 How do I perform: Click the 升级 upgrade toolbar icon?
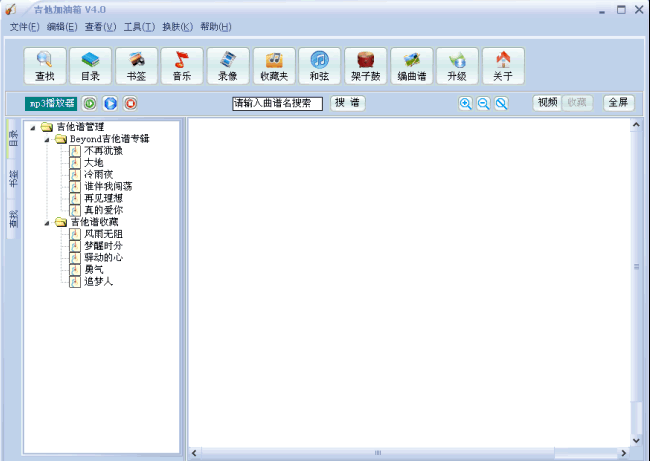pos(458,65)
